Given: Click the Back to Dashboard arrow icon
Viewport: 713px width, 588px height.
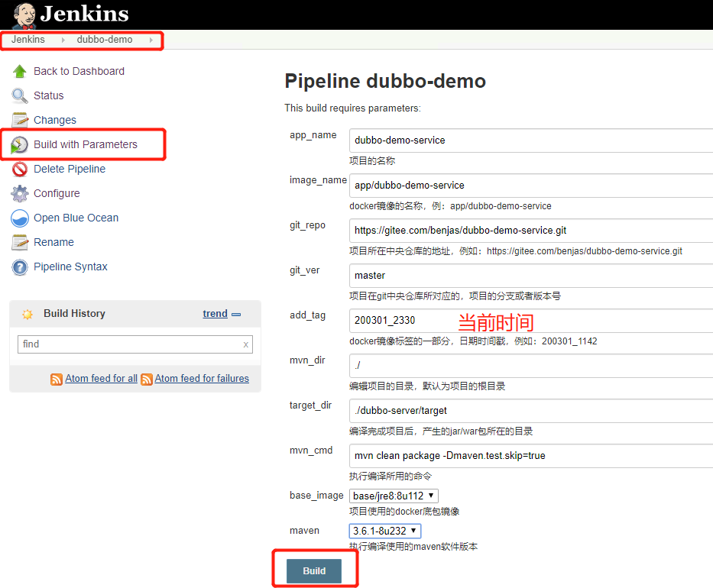Looking at the screenshot, I should pos(20,71).
